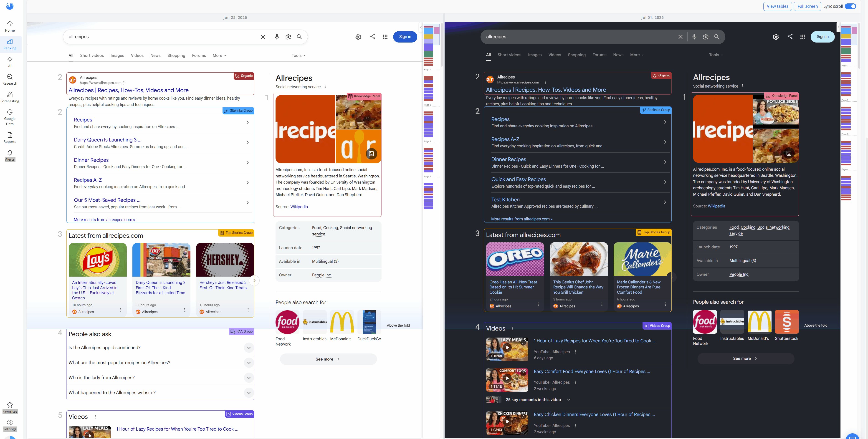Viewport: 868px width, 439px height.
Task: Select Shopping tab in left SERP
Action: 176,56
